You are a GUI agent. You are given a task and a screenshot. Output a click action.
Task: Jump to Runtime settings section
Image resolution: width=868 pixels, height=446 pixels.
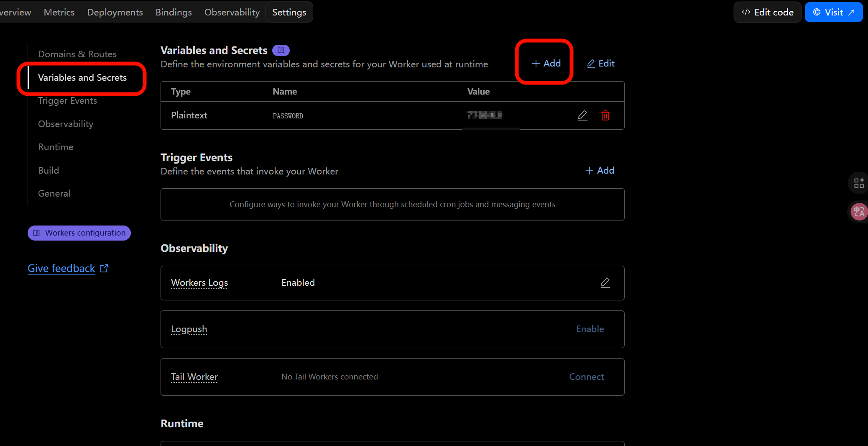coord(56,147)
